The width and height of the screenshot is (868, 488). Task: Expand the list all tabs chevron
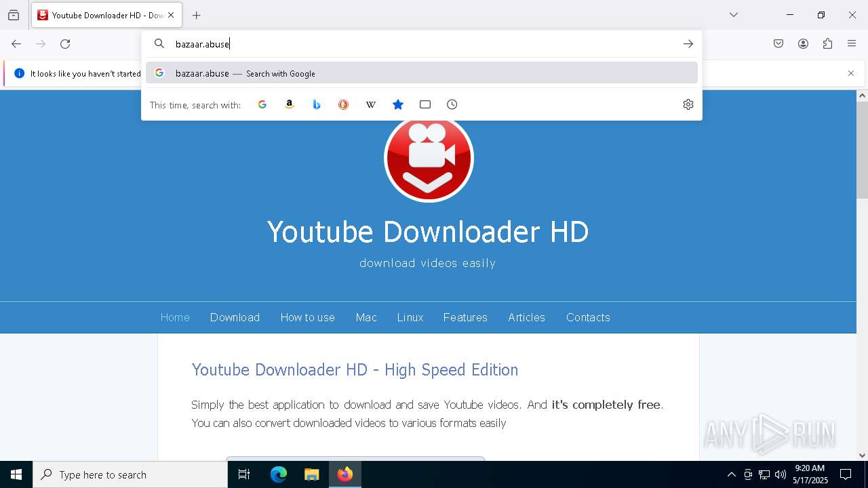[x=734, y=15]
